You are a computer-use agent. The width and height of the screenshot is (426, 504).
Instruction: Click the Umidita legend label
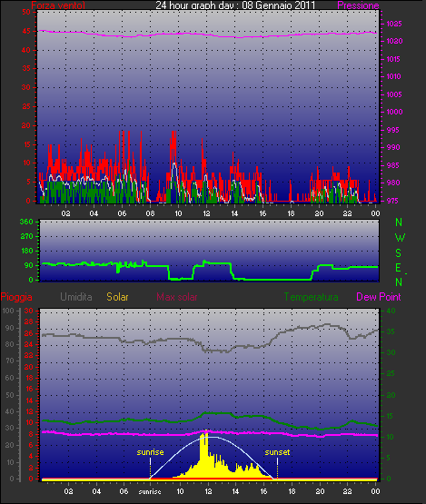point(76,297)
